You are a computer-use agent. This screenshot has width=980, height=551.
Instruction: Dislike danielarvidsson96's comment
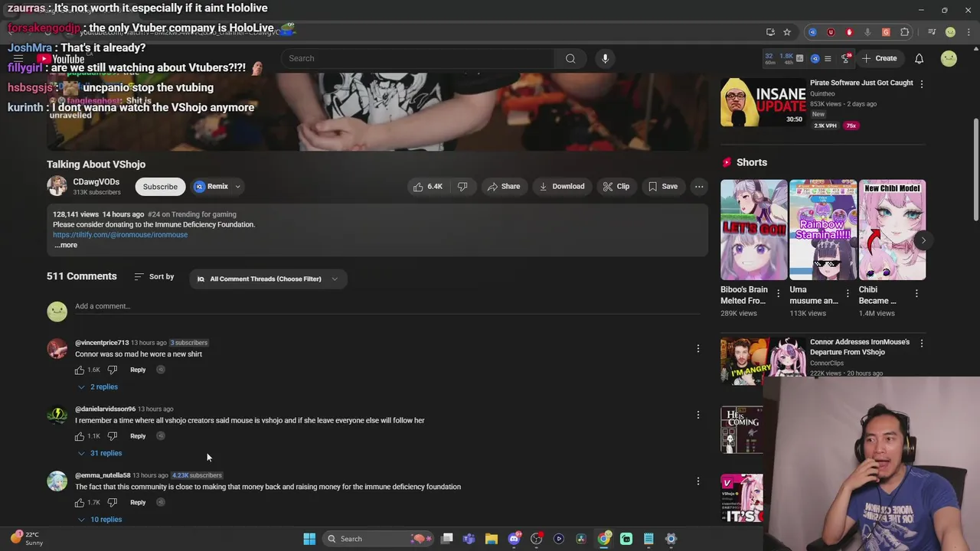point(112,436)
